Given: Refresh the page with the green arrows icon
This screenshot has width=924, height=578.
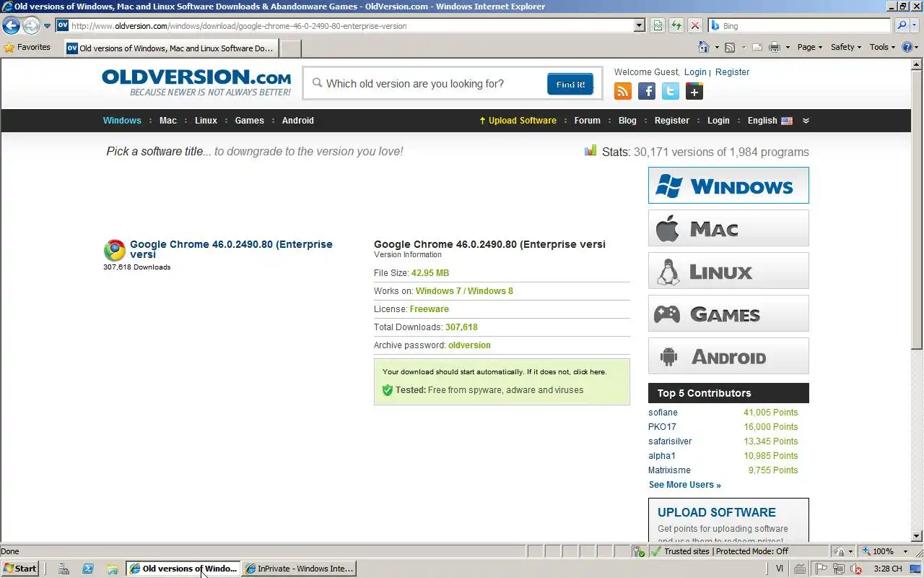Looking at the screenshot, I should 676,25.
